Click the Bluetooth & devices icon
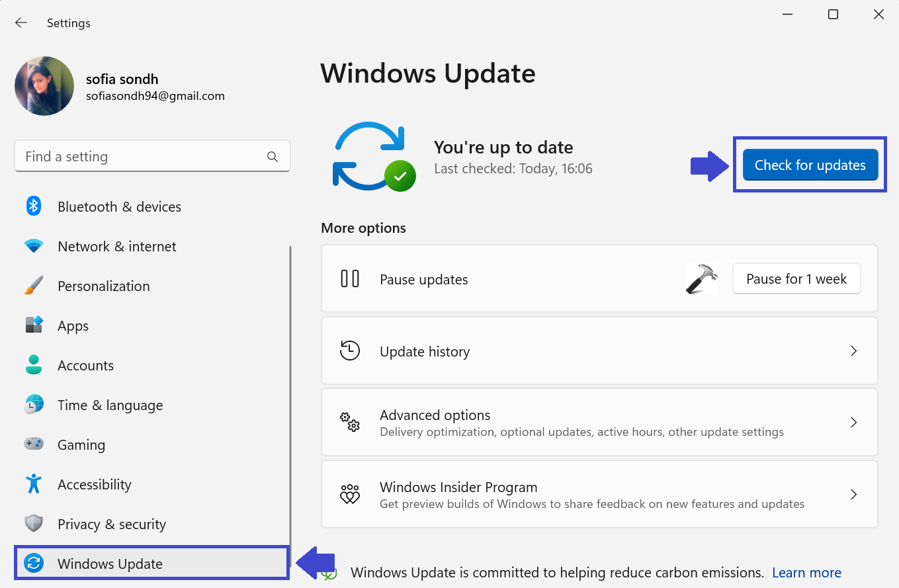This screenshot has height=588, width=899. (x=34, y=206)
